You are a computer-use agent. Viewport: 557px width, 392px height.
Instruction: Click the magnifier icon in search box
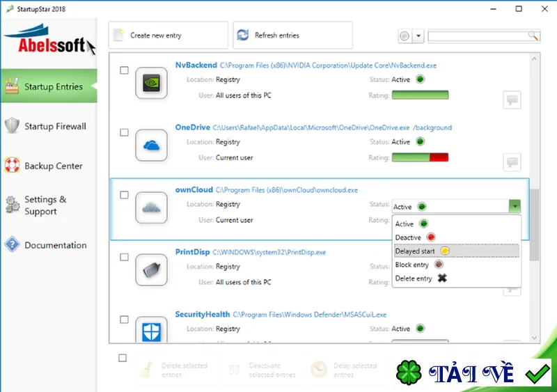point(533,36)
